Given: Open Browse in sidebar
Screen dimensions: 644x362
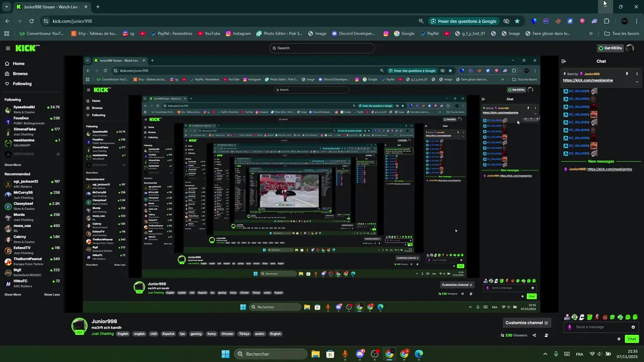Looking at the screenshot, I should coord(20,74).
